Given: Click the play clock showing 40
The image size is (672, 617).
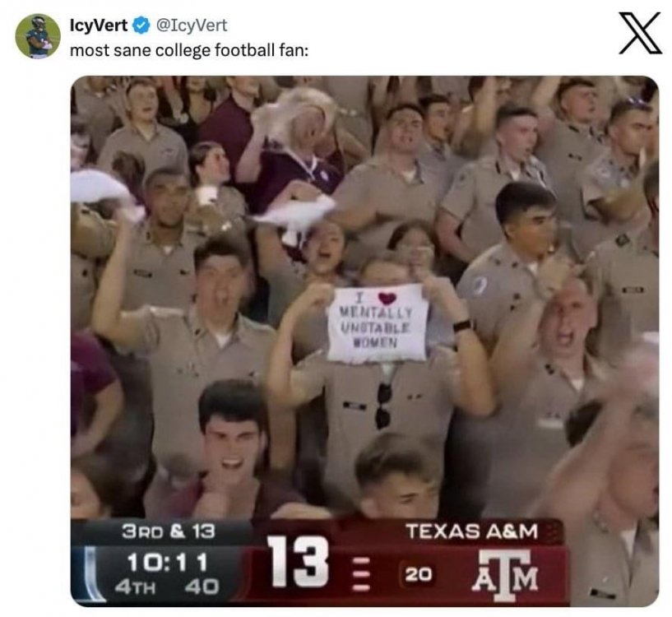Looking at the screenshot, I should pos(201,587).
